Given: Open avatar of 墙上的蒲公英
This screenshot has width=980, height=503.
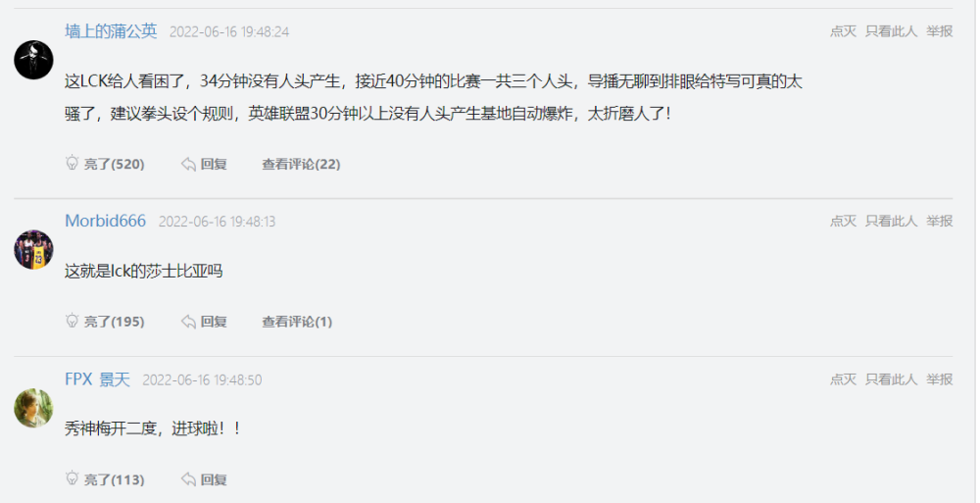Looking at the screenshot, I should [33, 60].
